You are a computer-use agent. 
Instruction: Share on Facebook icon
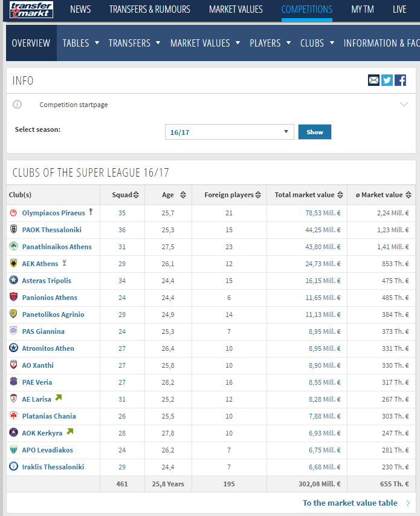400,80
